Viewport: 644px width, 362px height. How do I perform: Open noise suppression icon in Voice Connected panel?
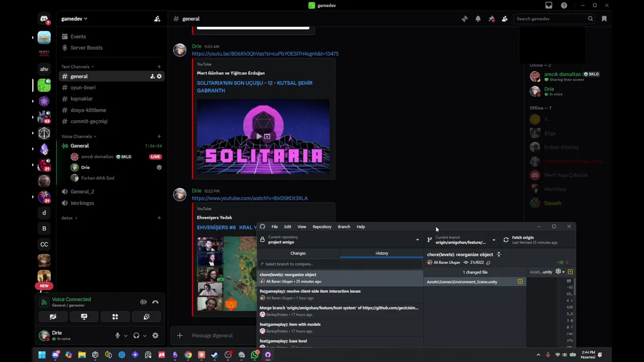(x=143, y=302)
